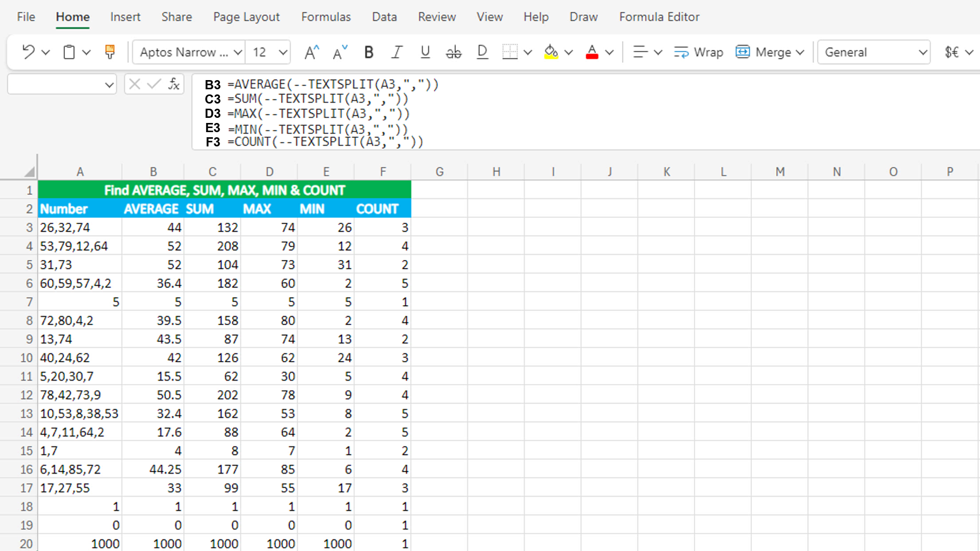Expand the font color dropdown arrow

[609, 52]
